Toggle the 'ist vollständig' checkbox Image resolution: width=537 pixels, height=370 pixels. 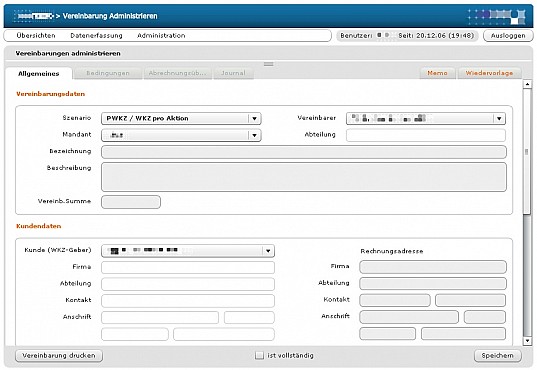pos(259,355)
